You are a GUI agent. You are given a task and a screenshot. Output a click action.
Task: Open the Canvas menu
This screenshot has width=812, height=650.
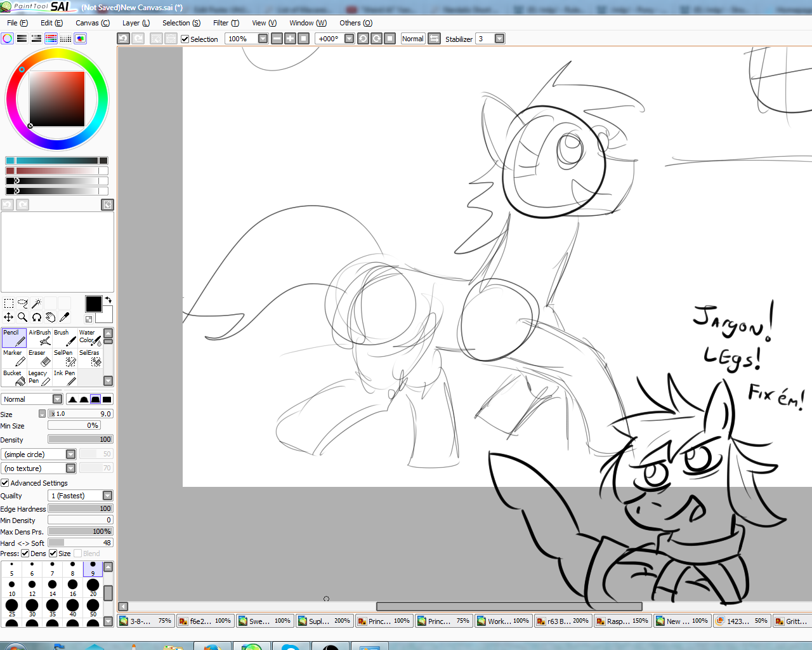93,23
